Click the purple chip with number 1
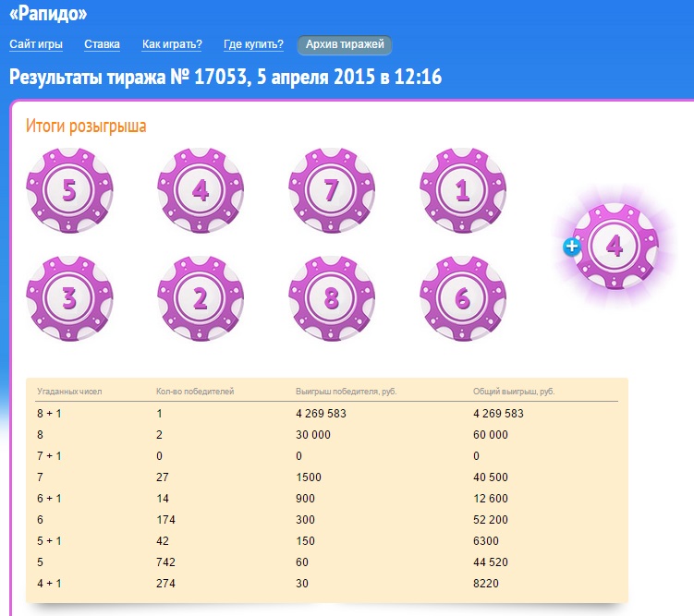 click(463, 191)
